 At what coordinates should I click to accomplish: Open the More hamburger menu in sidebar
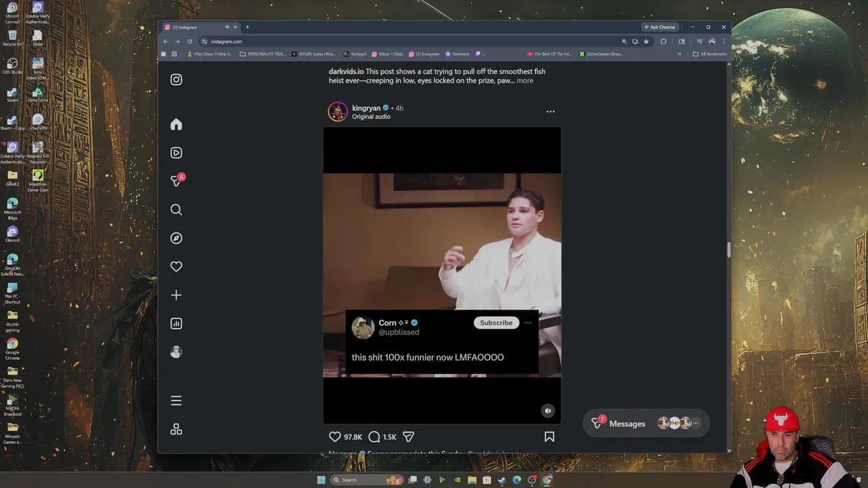tap(176, 401)
